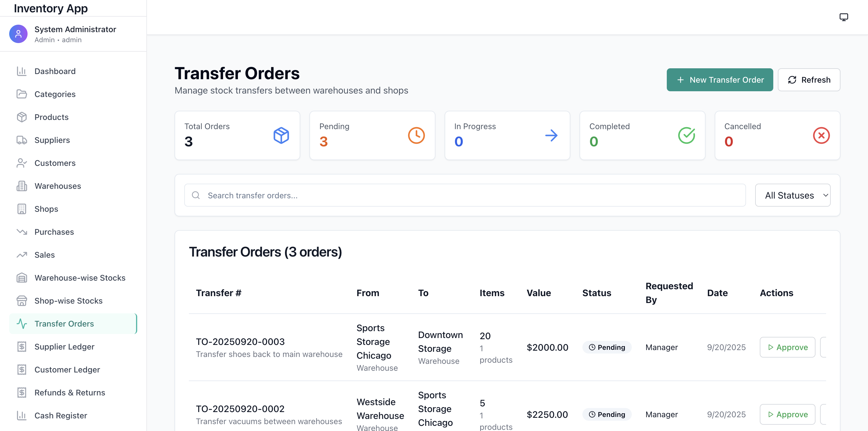
Task: Click the Pending clock icon in stats card
Action: coord(416,135)
